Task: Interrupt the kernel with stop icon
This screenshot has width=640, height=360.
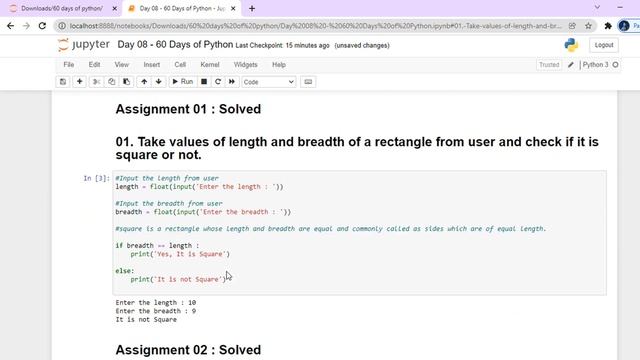Action: point(204,82)
